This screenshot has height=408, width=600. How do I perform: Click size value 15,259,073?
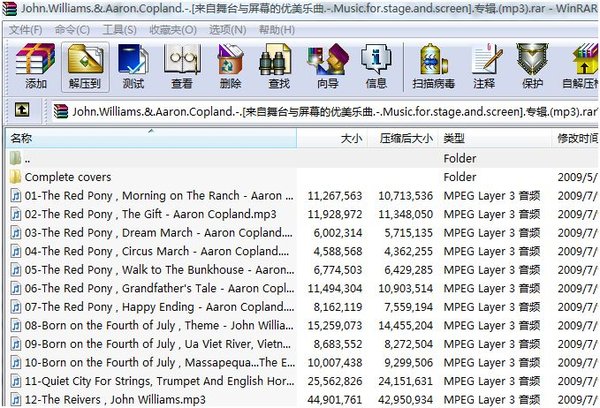(x=335, y=326)
